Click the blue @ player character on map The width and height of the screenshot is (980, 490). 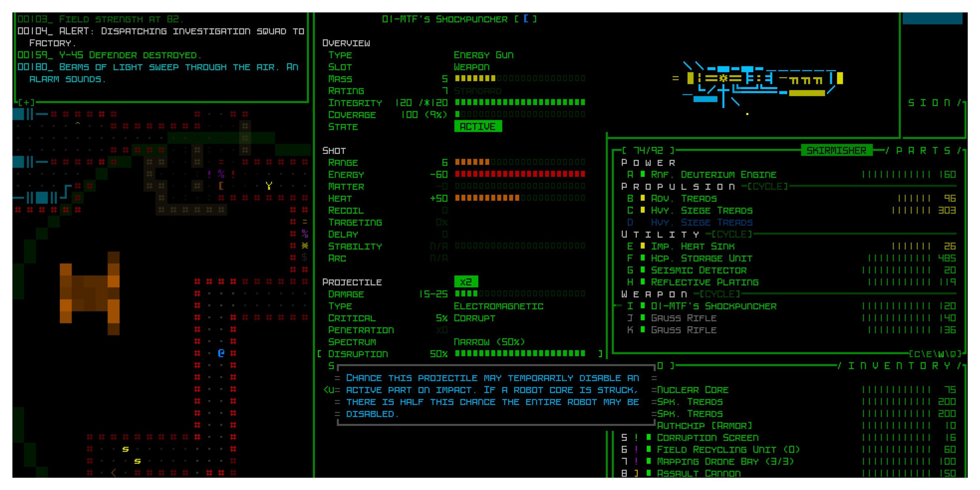coord(221,353)
